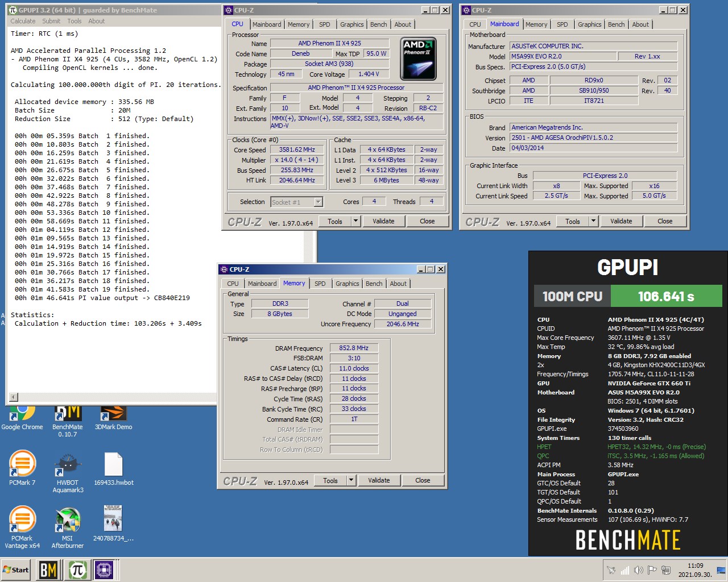
Task: Click Tools button in Memory window
Action: coord(330,480)
